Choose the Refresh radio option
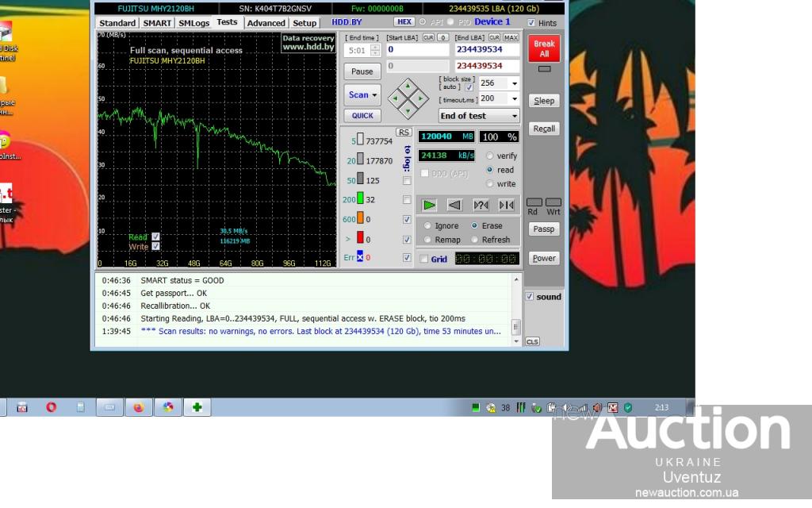The image size is (812, 508). (474, 240)
